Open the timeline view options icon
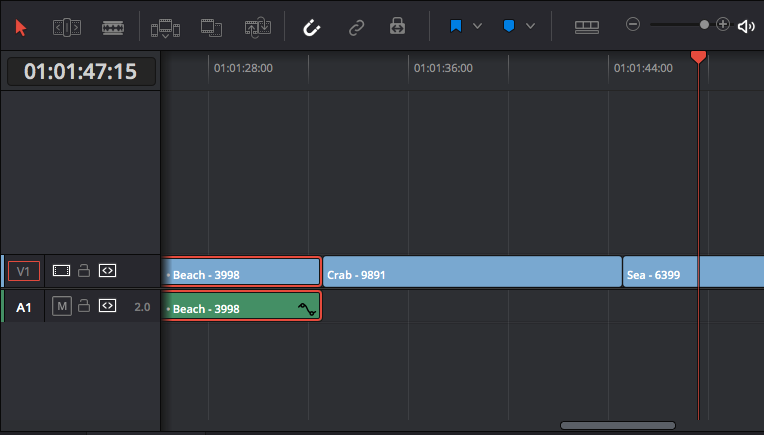764x435 pixels. click(586, 27)
